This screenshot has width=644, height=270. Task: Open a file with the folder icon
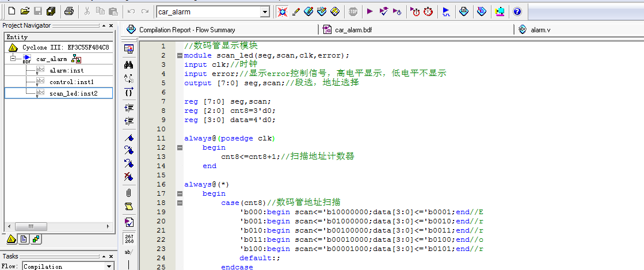coord(25,12)
